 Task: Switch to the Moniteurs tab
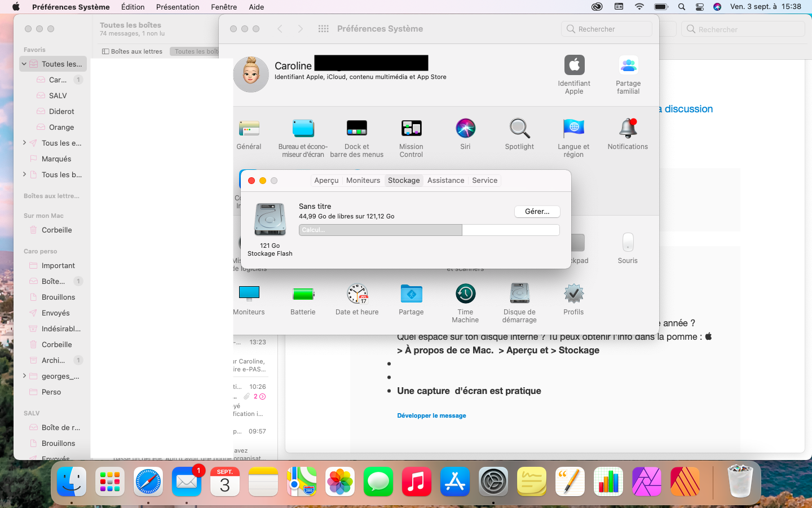pos(363,181)
